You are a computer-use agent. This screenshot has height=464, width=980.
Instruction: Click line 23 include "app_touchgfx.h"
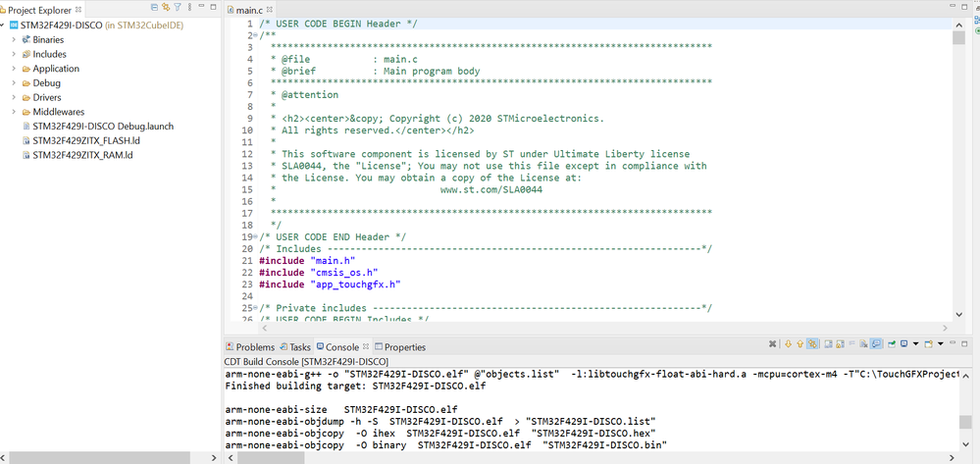click(330, 284)
